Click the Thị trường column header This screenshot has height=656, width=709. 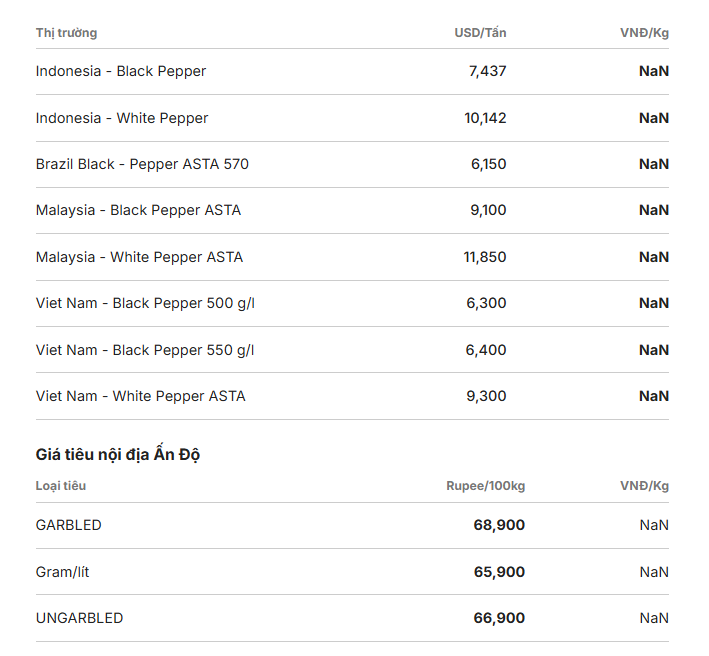pos(66,33)
